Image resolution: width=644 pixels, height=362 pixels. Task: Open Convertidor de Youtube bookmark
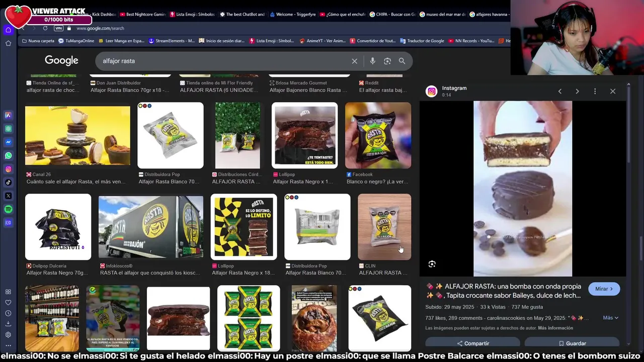pyautogui.click(x=373, y=41)
